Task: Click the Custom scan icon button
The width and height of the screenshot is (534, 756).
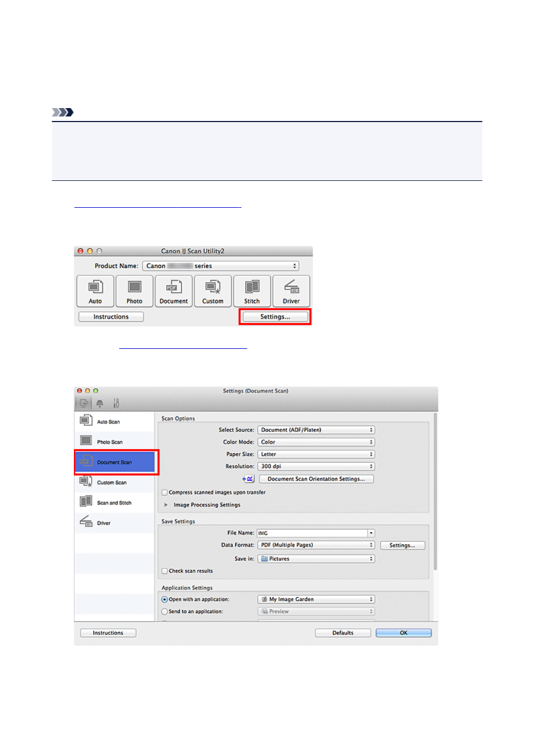Action: (213, 291)
